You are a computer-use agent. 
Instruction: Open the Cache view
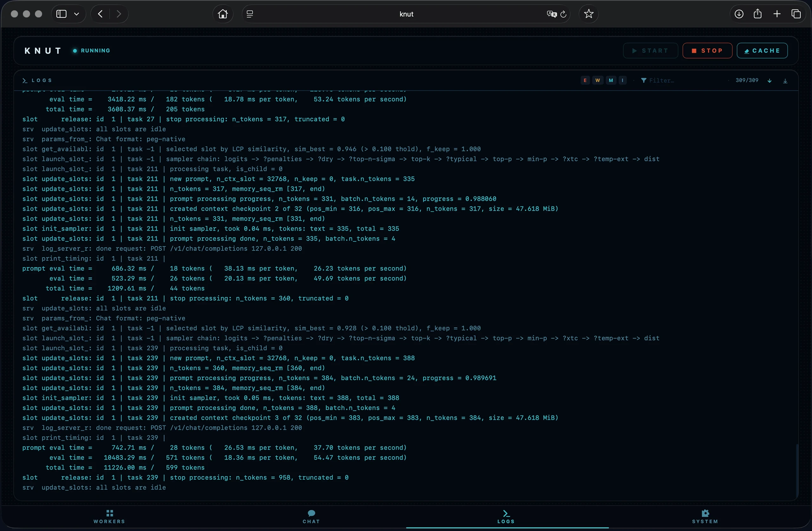tap(763, 50)
